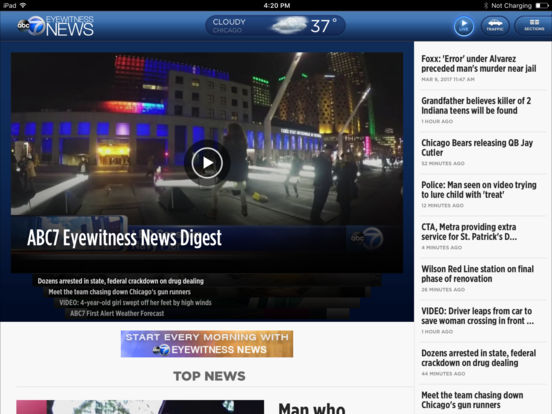This screenshot has height=414, width=552.
Task: Open the Live stream button
Action: click(464, 26)
